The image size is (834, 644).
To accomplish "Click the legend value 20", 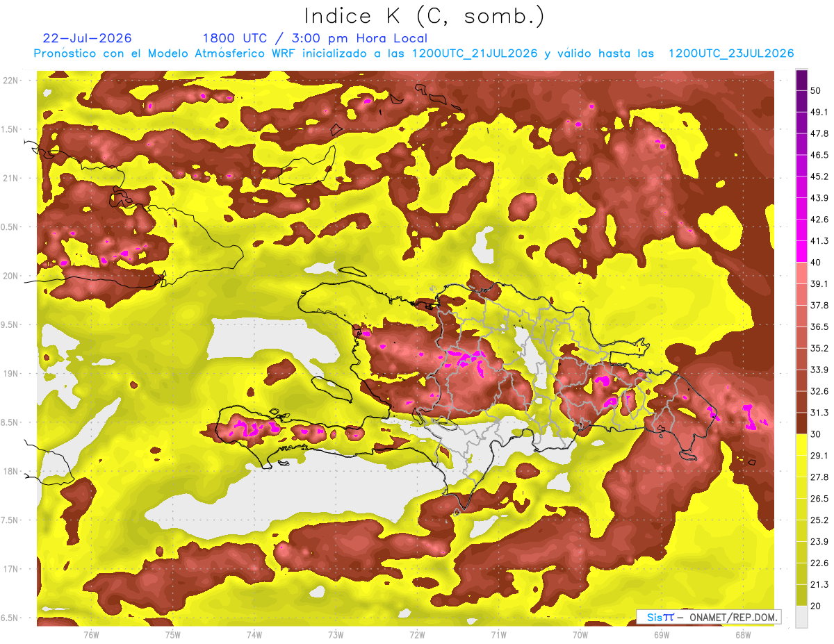I will [x=815, y=606].
